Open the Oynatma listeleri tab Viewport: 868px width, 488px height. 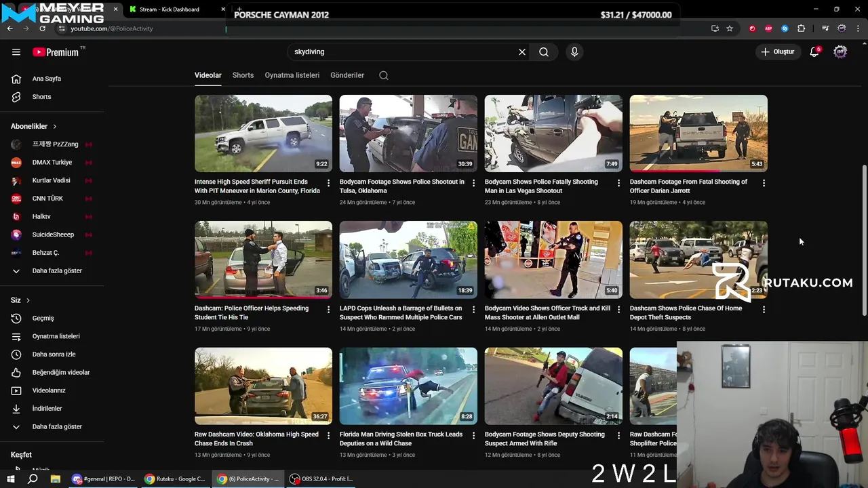pos(292,75)
